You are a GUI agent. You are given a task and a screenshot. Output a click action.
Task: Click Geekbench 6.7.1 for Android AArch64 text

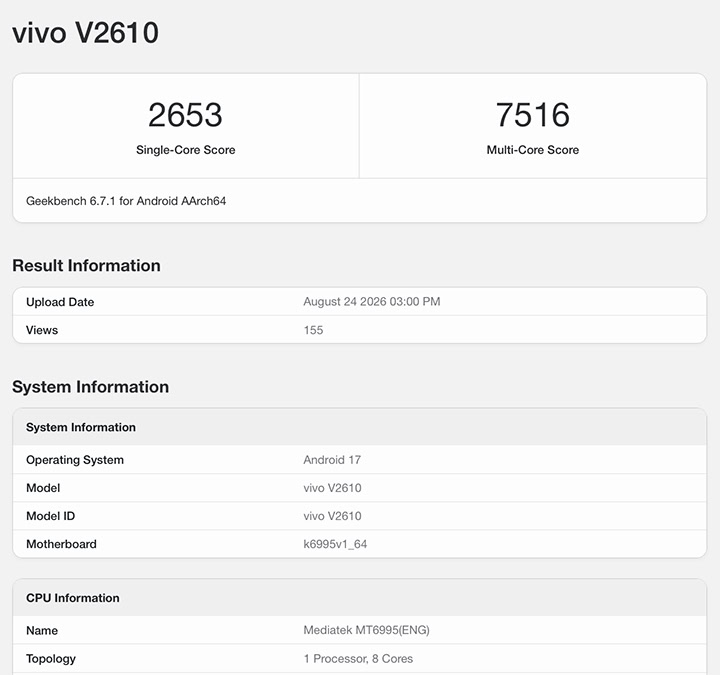(126, 201)
